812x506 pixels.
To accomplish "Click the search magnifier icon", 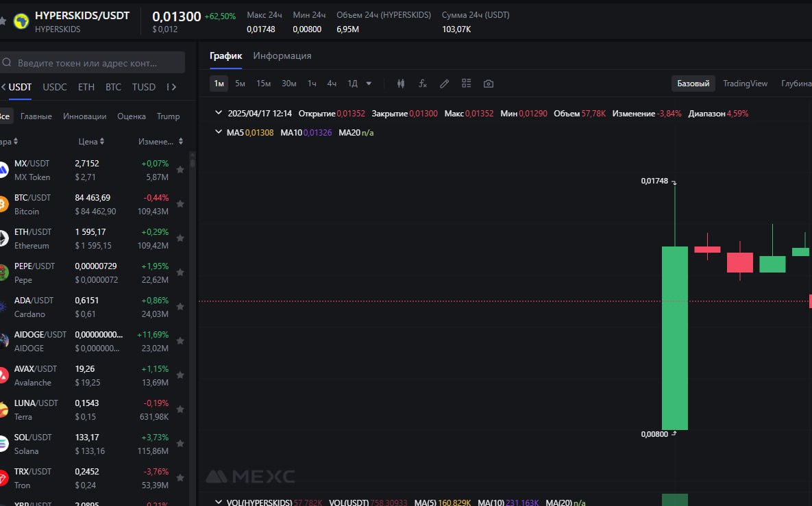I will (x=7, y=62).
